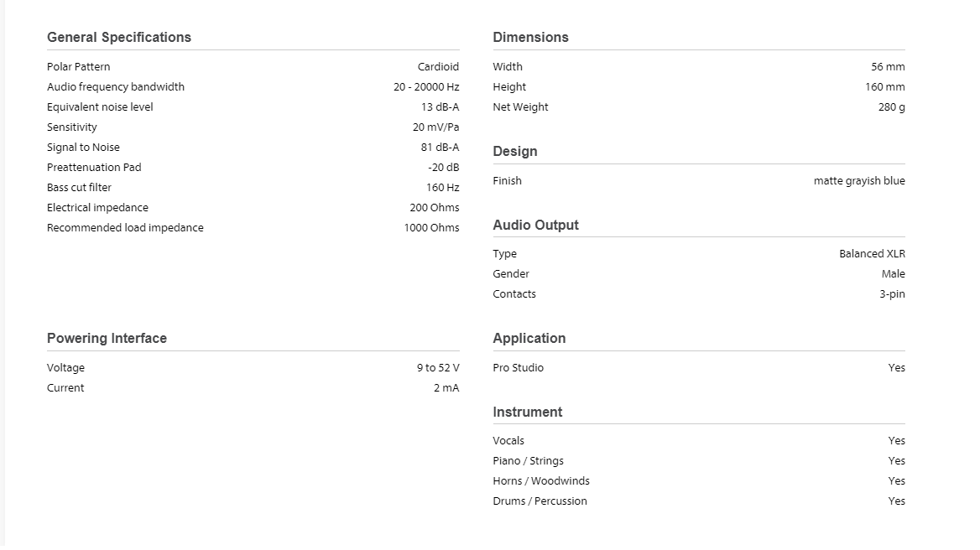
Task: Click the Equivalent noise level label
Action: 100,107
